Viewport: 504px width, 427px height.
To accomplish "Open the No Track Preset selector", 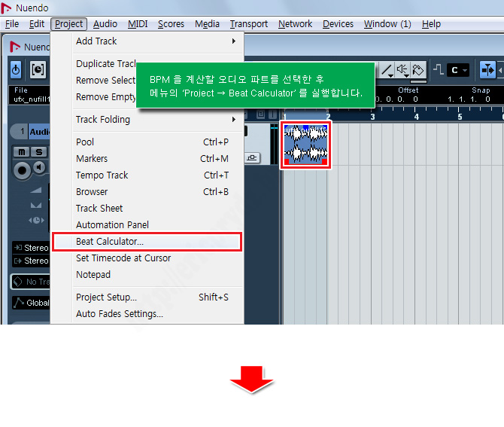I will (x=31, y=282).
